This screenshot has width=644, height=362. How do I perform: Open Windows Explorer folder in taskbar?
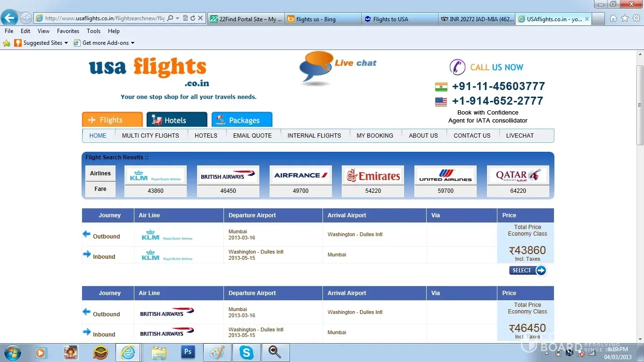(158, 352)
